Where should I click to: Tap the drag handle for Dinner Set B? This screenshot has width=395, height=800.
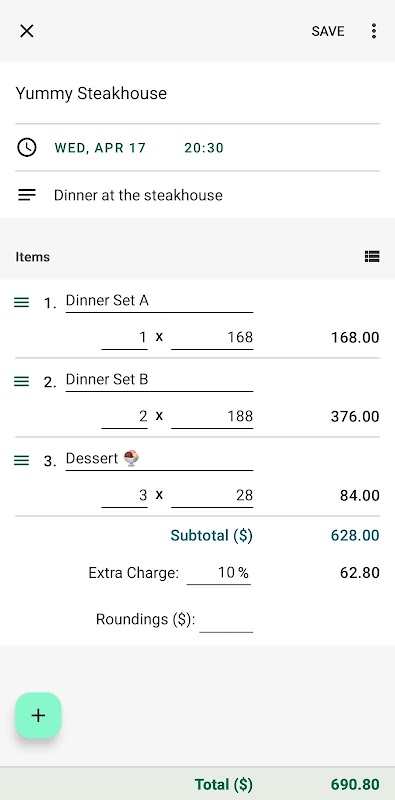coord(21,381)
